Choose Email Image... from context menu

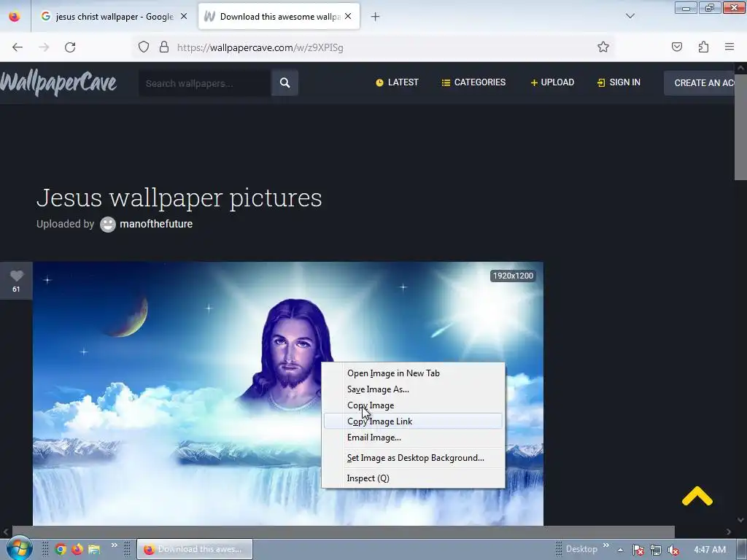pyautogui.click(x=413, y=437)
